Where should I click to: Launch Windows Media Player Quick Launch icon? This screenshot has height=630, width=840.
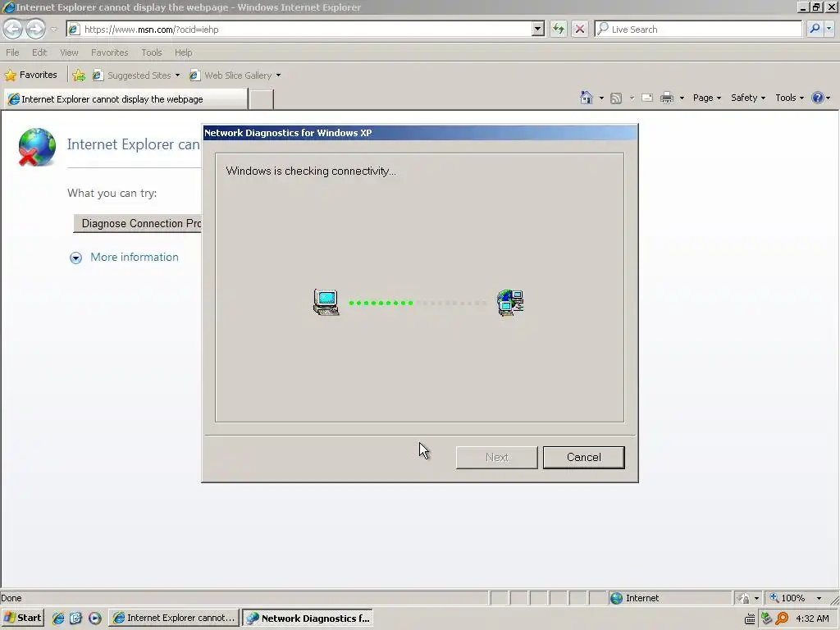[x=95, y=619]
